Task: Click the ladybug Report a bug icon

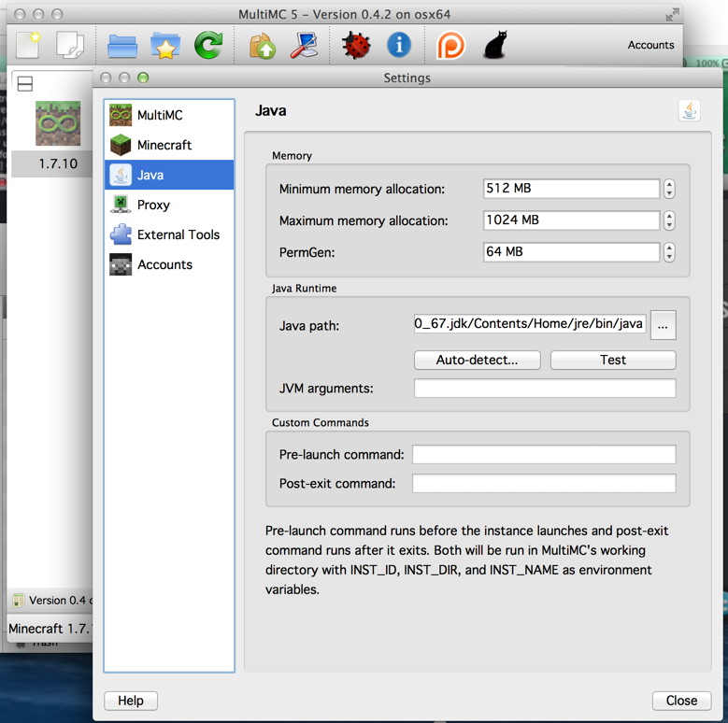Action: 356,45
